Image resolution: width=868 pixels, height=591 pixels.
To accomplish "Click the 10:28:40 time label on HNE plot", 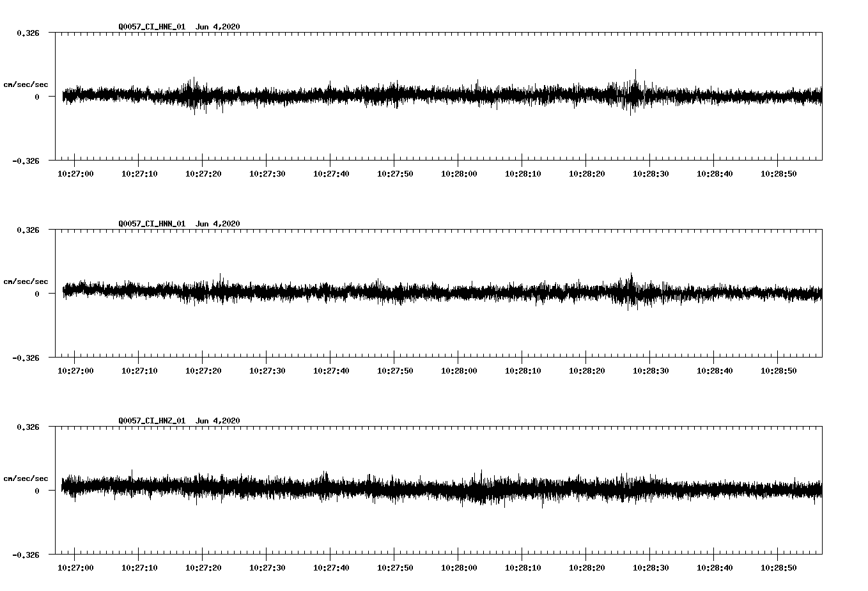I will point(715,173).
